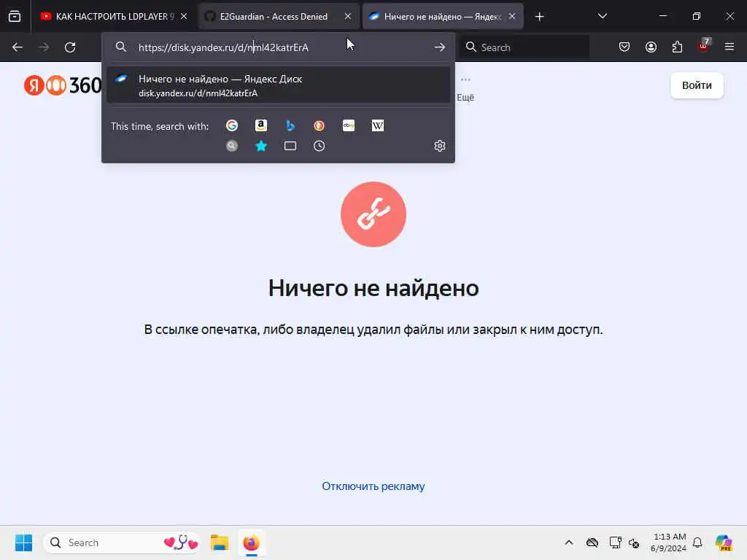
Task: Open uBlock Origin extension icon
Action: (x=704, y=46)
